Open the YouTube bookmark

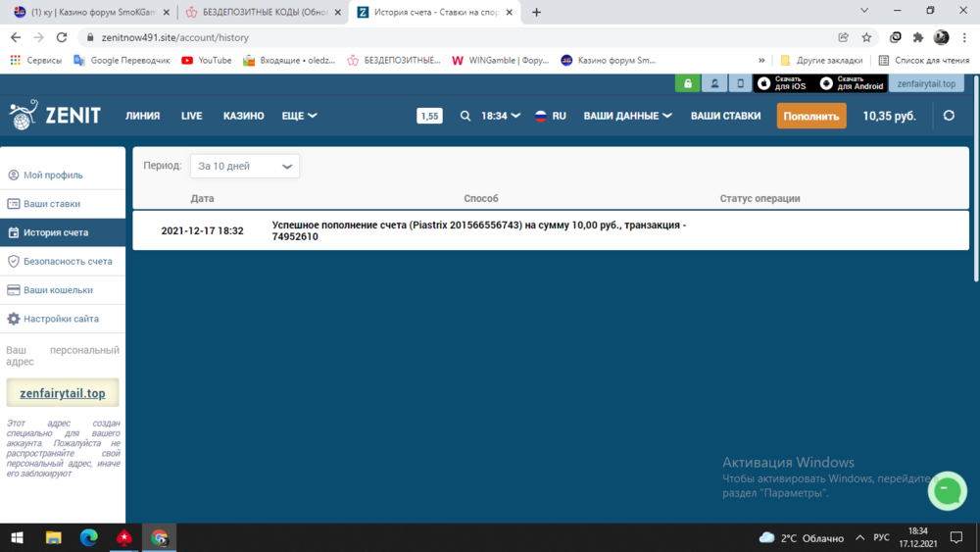(x=206, y=60)
